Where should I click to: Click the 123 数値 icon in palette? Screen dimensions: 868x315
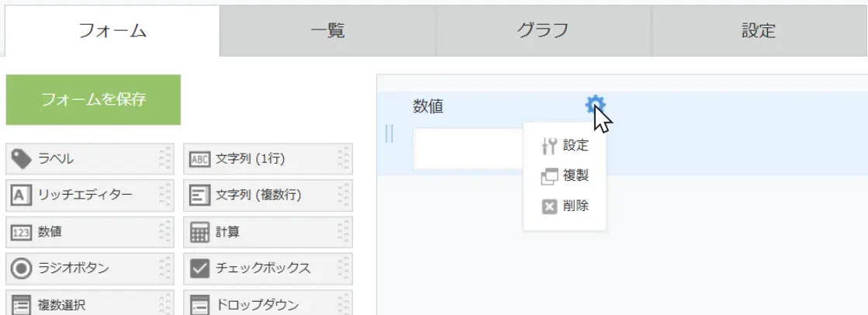coord(20,231)
